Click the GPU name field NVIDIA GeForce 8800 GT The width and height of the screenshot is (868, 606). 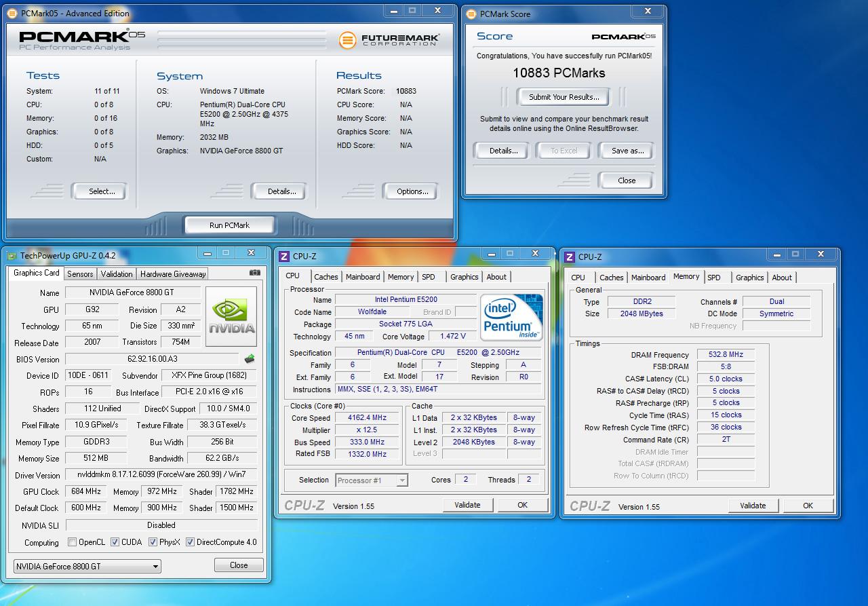pyautogui.click(x=133, y=292)
